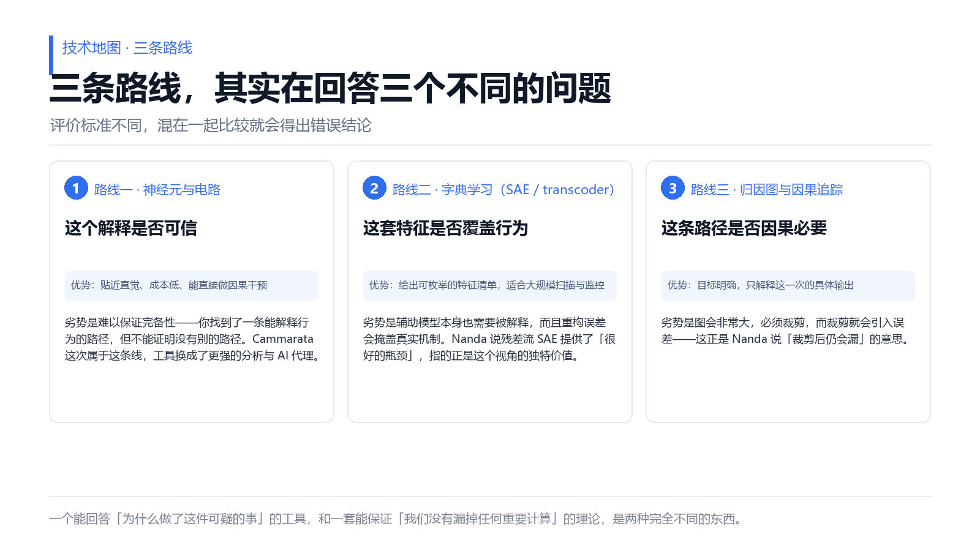
Task: Select subtitle 评价标准不同，混在一起比较就会得出错误结论
Action: (x=211, y=126)
